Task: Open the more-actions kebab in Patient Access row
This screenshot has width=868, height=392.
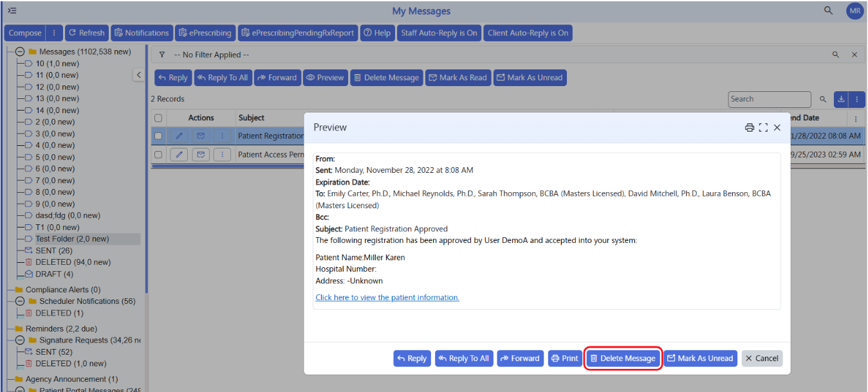Action: click(x=222, y=154)
